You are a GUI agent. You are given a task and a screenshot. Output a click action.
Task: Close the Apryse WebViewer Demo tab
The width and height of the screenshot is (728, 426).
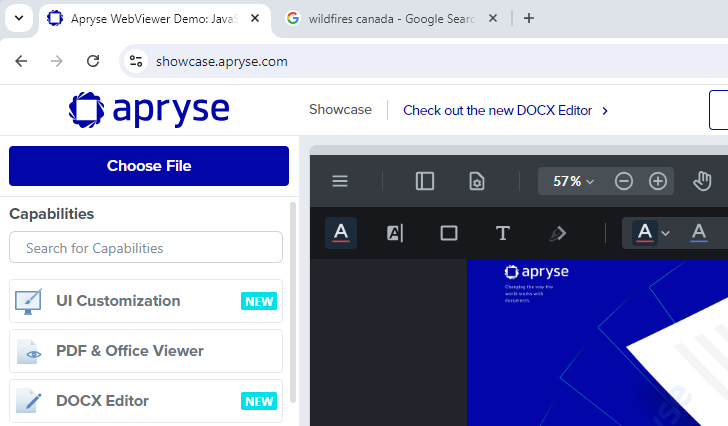[255, 18]
